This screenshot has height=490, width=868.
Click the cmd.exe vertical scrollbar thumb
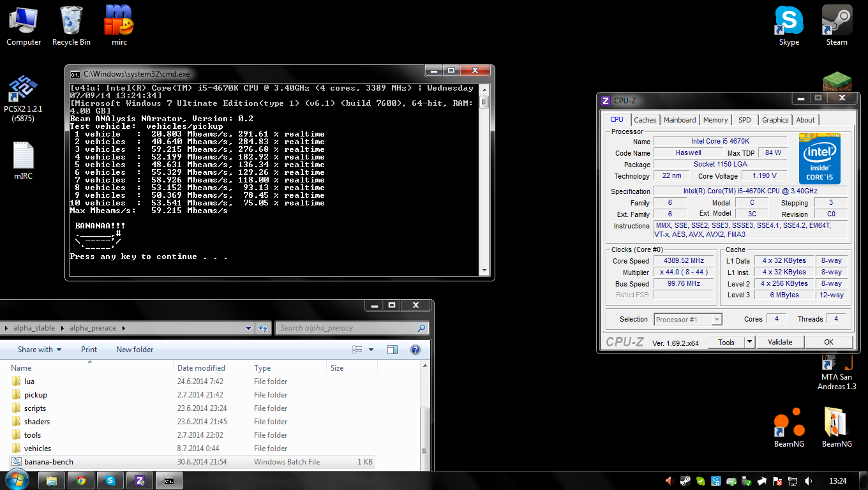(484, 103)
